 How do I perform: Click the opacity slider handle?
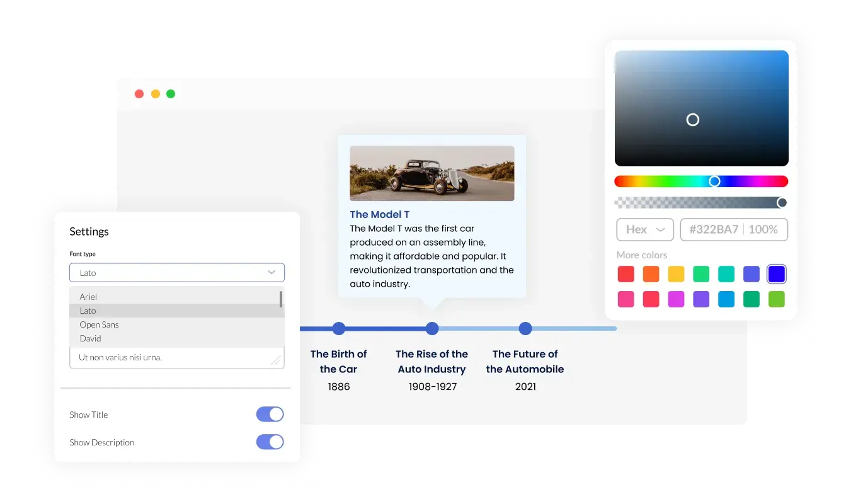[782, 202]
